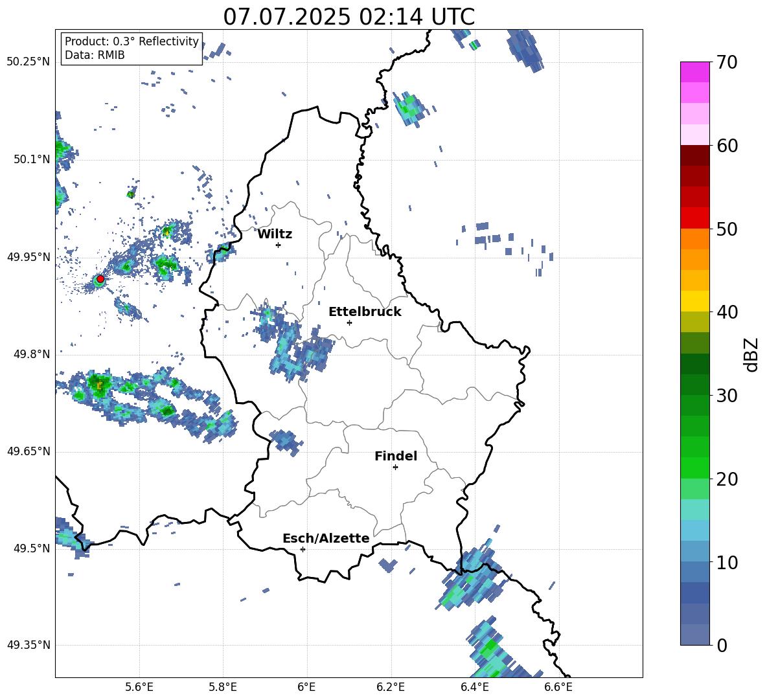Screen dimensions: 767x700
Task: Click the Esch/Alzette station cross marker
Action: coord(303,549)
